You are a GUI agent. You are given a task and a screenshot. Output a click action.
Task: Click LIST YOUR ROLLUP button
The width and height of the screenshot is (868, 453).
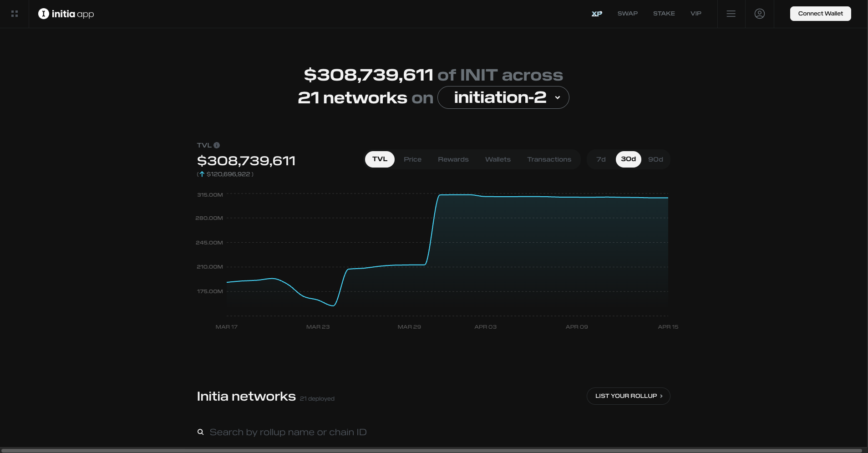tap(629, 396)
